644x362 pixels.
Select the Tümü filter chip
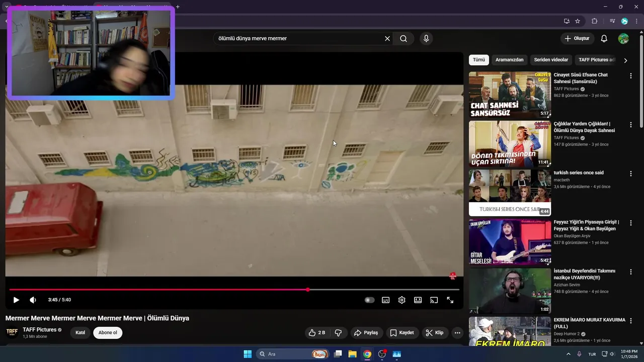click(x=479, y=60)
